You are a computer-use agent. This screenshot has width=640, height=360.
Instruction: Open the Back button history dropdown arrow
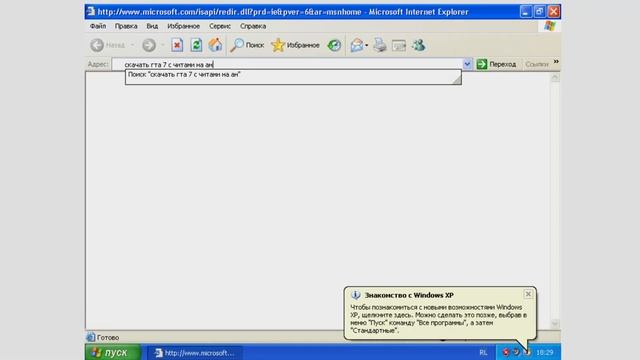coord(132,45)
